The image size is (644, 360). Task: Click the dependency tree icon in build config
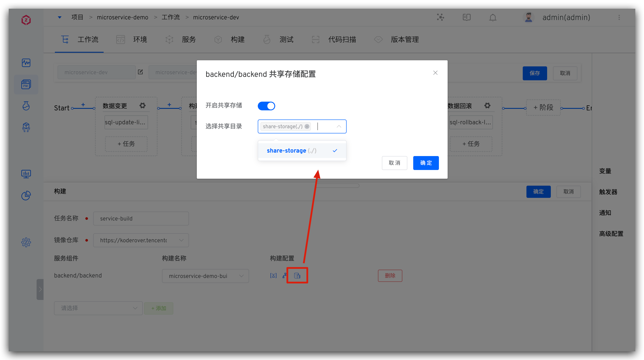click(285, 275)
